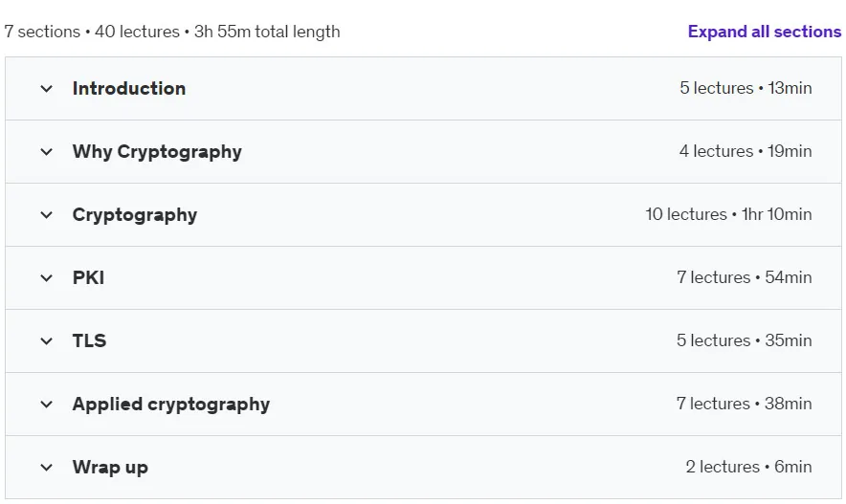The image size is (846, 504).
Task: Open the PKI section title
Action: (x=88, y=277)
